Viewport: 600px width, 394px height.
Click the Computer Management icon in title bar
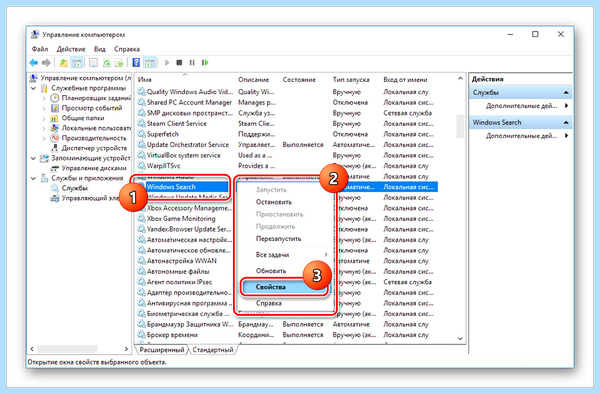[x=34, y=34]
